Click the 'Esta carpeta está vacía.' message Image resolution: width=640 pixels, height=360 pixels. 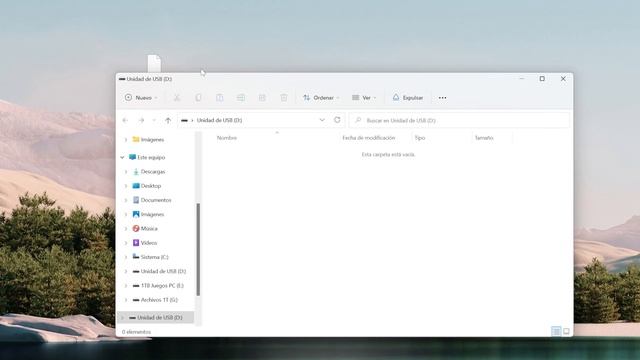point(388,155)
